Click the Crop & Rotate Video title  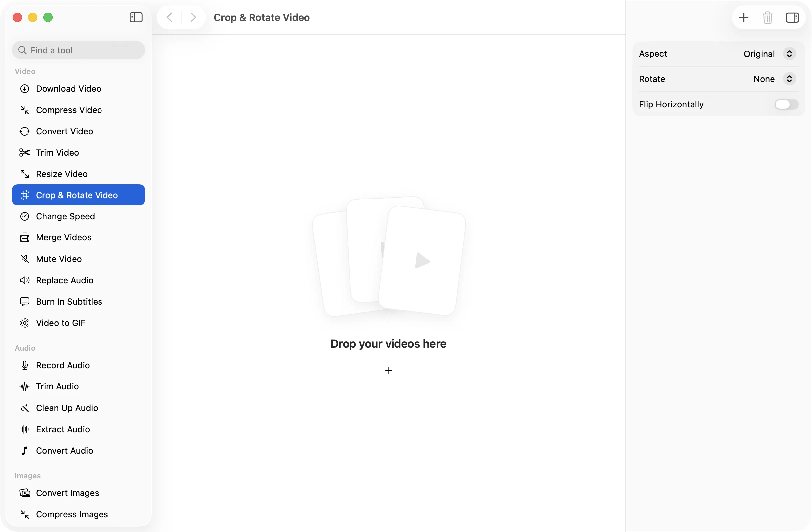(x=262, y=17)
